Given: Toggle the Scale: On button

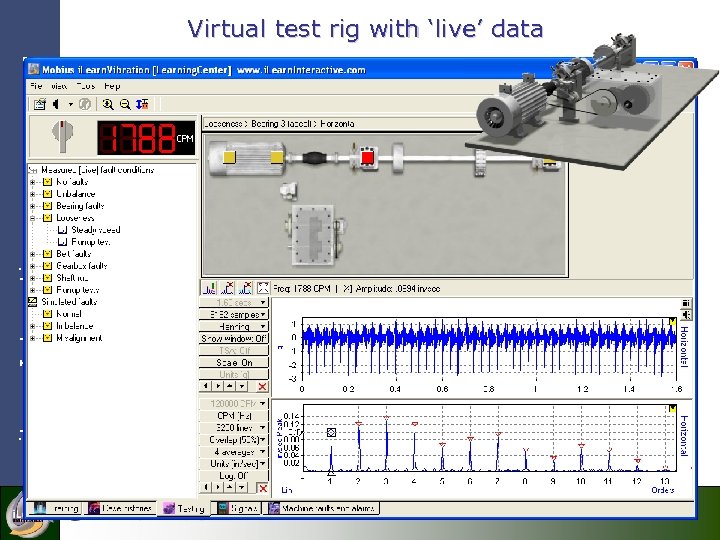Looking at the screenshot, I should [234, 362].
